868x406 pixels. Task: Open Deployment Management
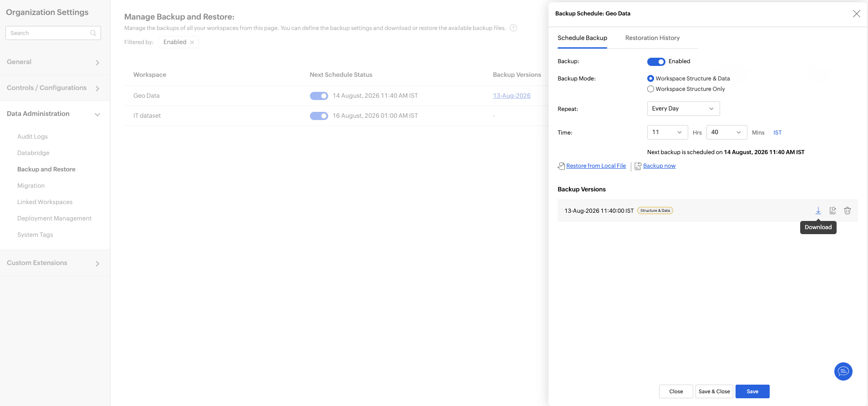54,218
